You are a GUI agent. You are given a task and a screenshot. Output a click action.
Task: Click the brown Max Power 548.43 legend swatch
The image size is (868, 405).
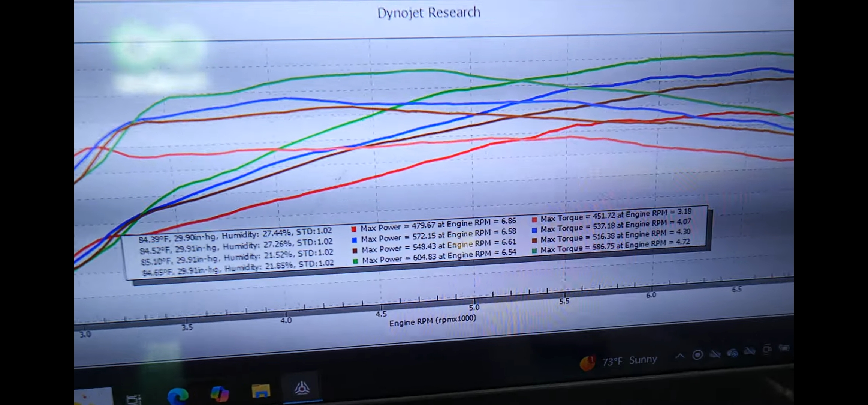point(355,250)
